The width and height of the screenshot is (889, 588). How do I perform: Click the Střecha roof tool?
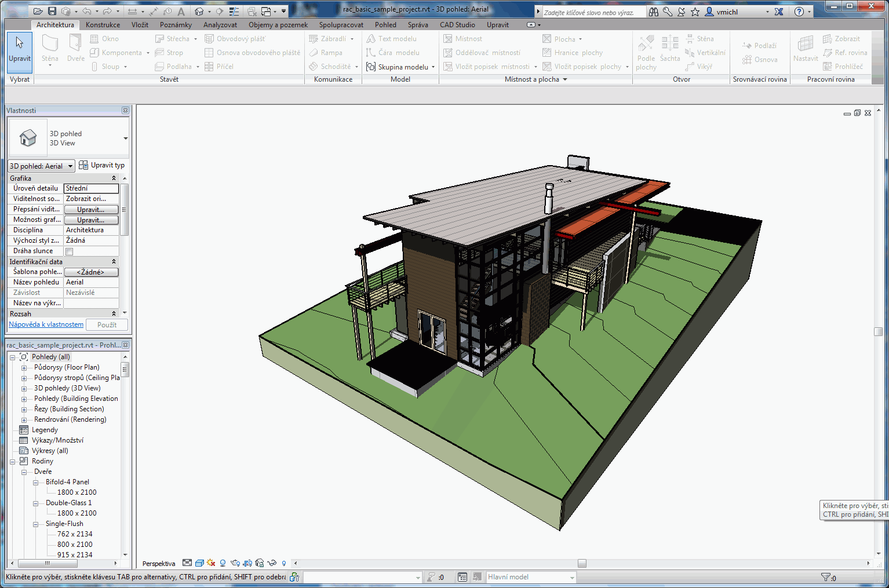[176, 39]
